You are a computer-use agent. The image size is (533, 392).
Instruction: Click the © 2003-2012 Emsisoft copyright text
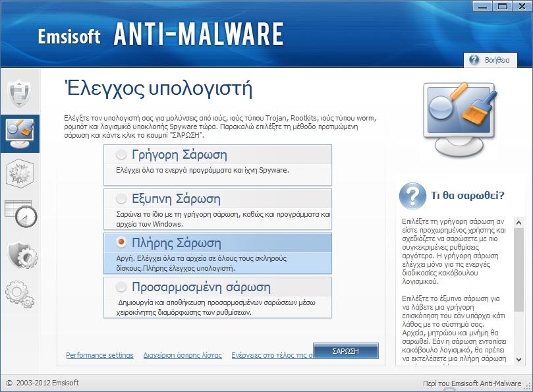(x=43, y=383)
